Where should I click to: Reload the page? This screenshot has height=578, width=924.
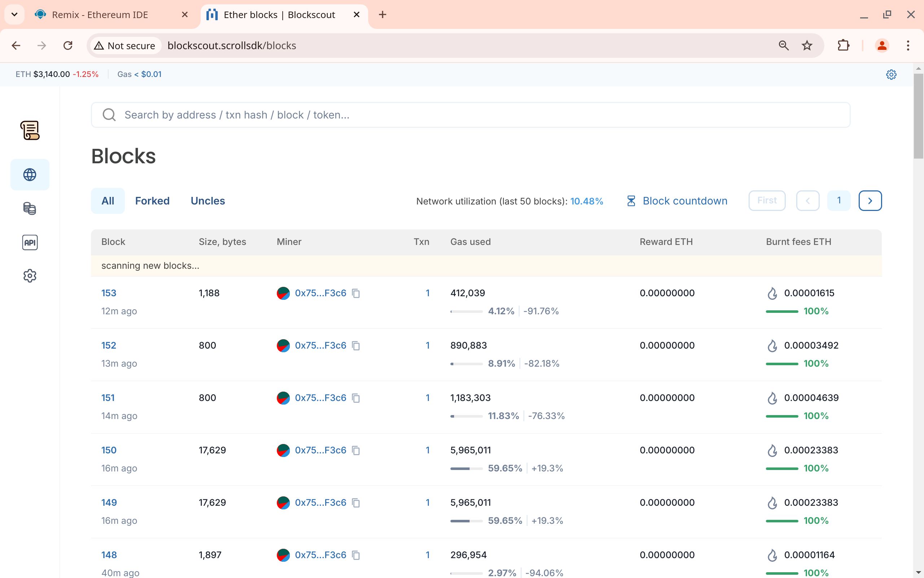pyautogui.click(x=68, y=46)
